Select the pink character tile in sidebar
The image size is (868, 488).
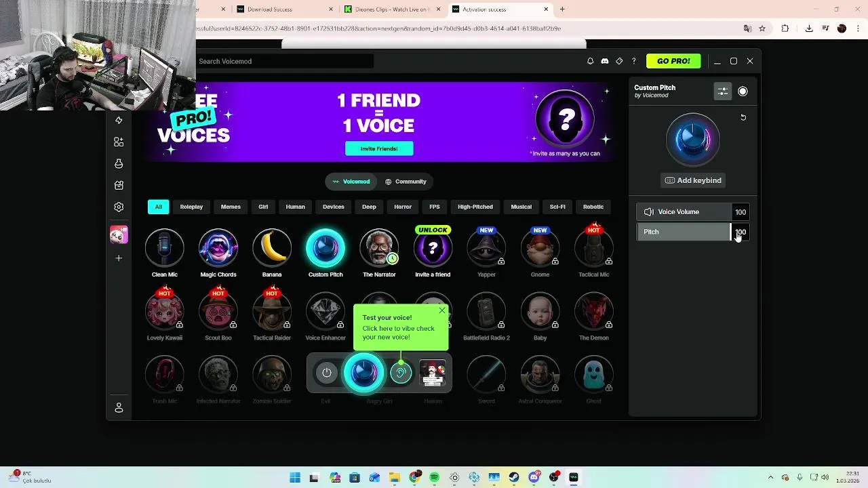(119, 235)
